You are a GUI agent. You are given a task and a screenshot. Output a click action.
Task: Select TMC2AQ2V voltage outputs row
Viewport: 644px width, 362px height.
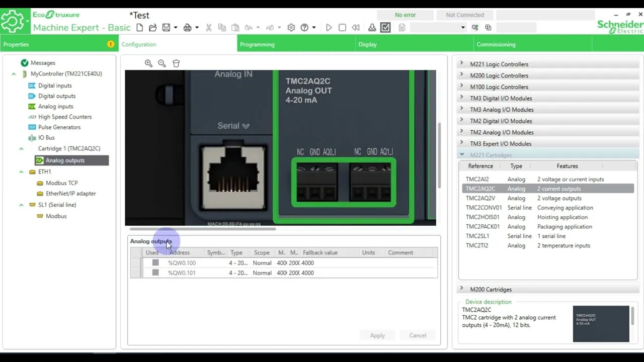(x=548, y=198)
